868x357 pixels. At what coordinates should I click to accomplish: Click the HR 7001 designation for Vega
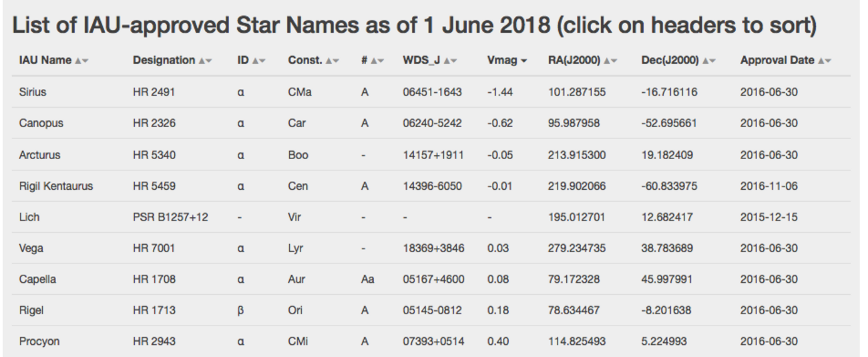pyautogui.click(x=154, y=248)
